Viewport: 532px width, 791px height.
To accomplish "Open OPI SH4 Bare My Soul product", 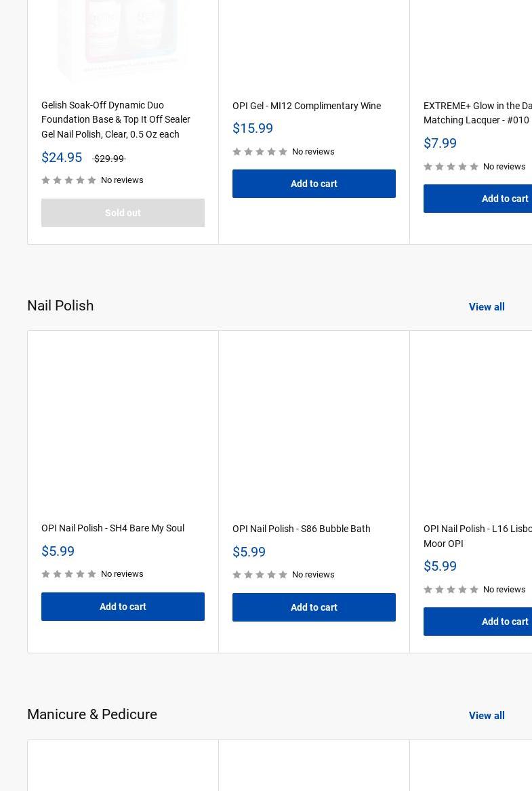I will click(112, 528).
